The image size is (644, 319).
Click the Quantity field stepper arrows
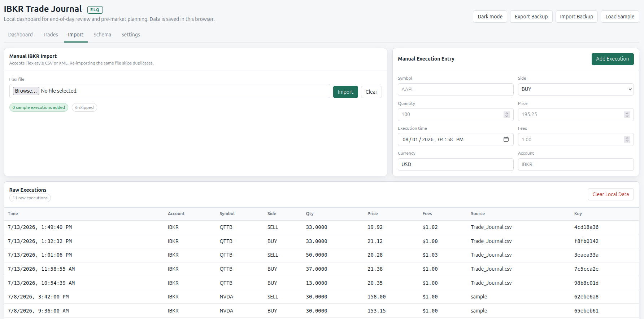(507, 115)
